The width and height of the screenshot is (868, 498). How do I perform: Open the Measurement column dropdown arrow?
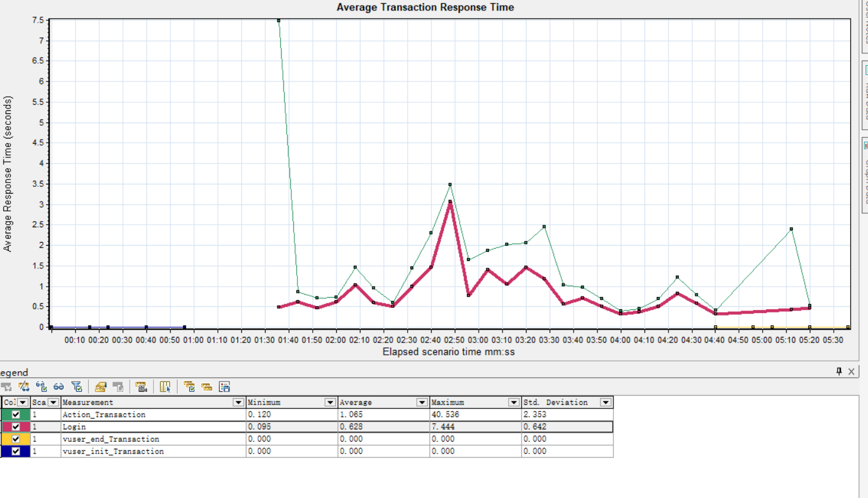(239, 402)
